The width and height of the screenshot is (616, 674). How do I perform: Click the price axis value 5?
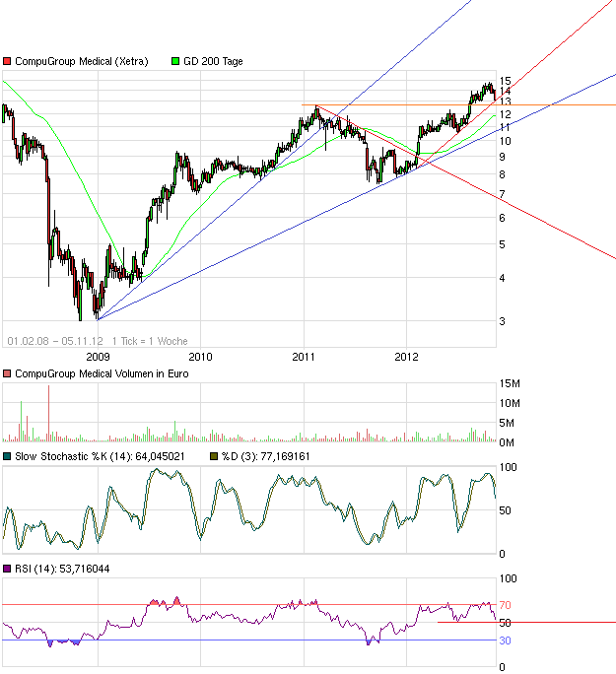click(x=502, y=244)
